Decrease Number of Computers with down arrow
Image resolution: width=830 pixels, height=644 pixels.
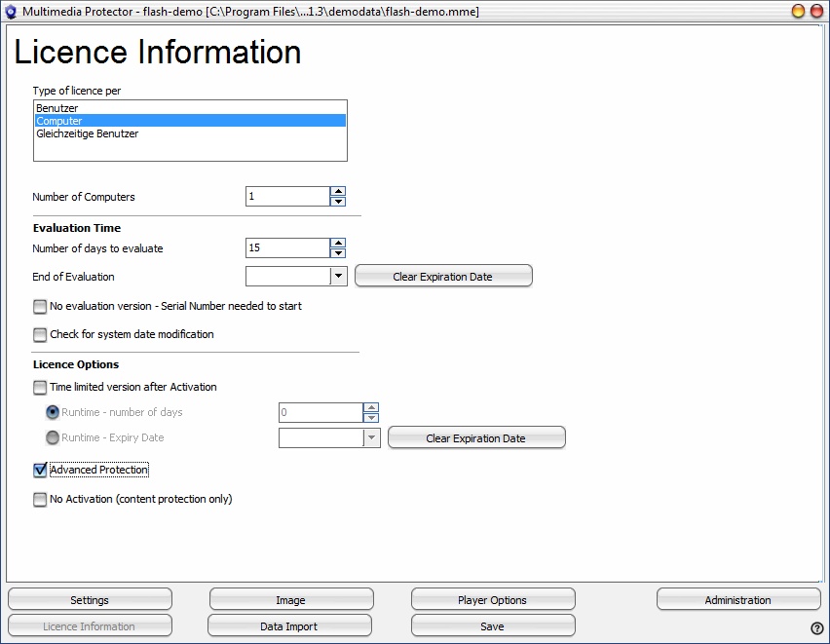[x=338, y=202]
